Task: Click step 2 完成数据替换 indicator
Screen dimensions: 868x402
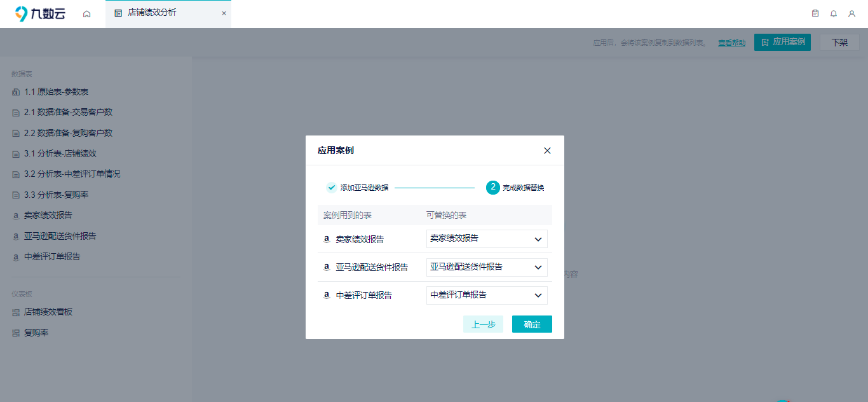Action: [493, 188]
